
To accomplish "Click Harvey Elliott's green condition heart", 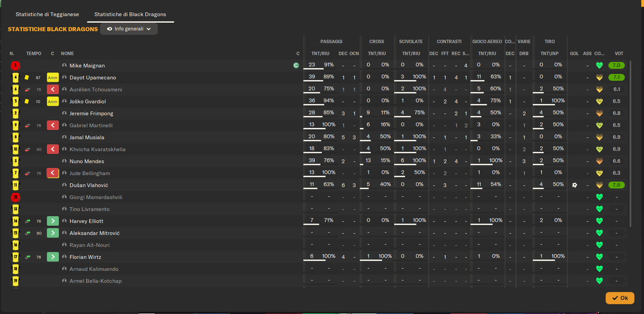I will coord(599,221).
